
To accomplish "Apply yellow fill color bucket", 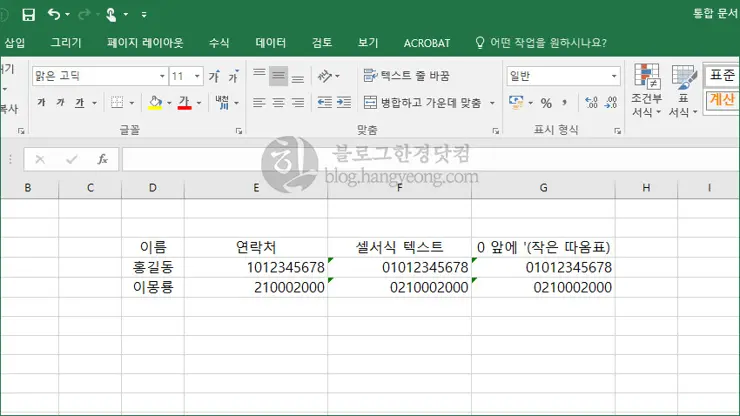I will pyautogui.click(x=155, y=102).
